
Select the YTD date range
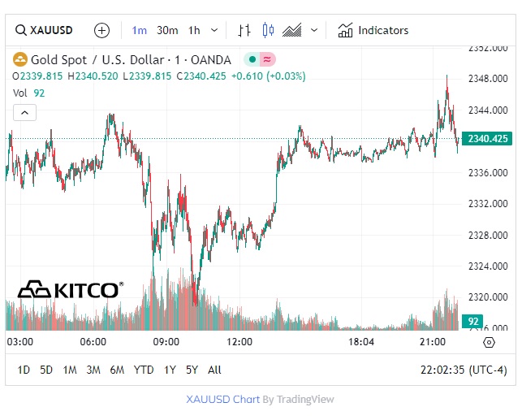pos(144,370)
